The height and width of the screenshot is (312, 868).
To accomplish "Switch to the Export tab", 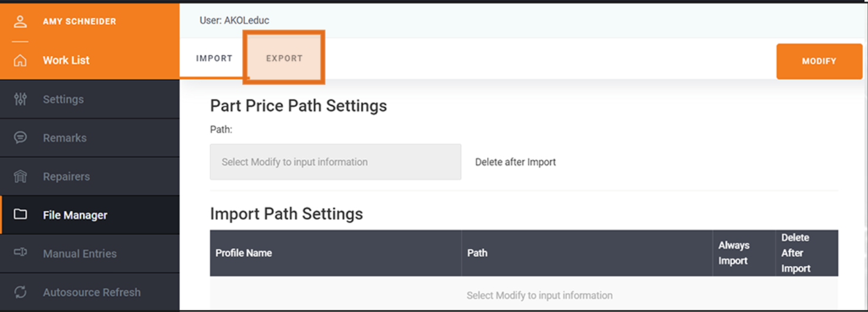I will pyautogui.click(x=284, y=58).
